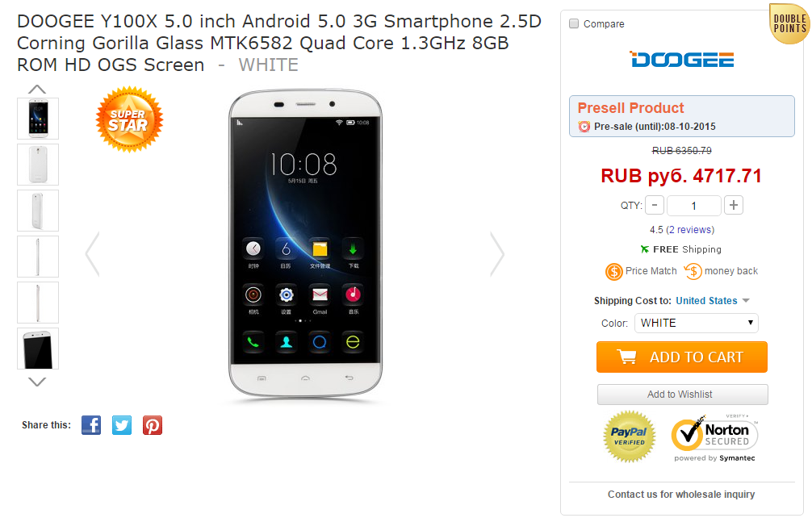Image resolution: width=812 pixels, height=522 pixels.
Task: Click the money back icon
Action: (x=693, y=271)
